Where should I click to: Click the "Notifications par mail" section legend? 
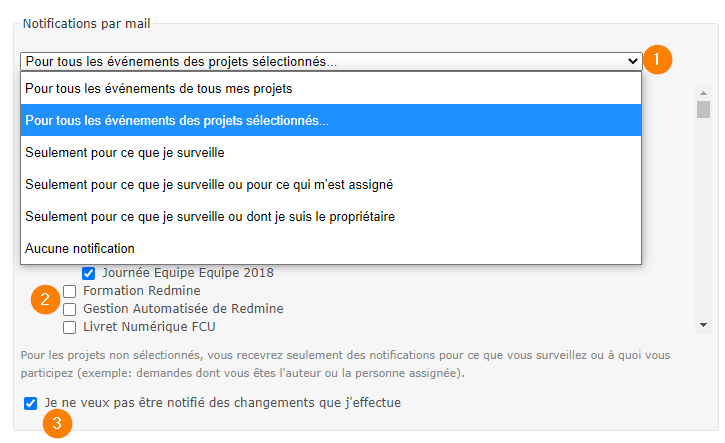click(x=85, y=22)
